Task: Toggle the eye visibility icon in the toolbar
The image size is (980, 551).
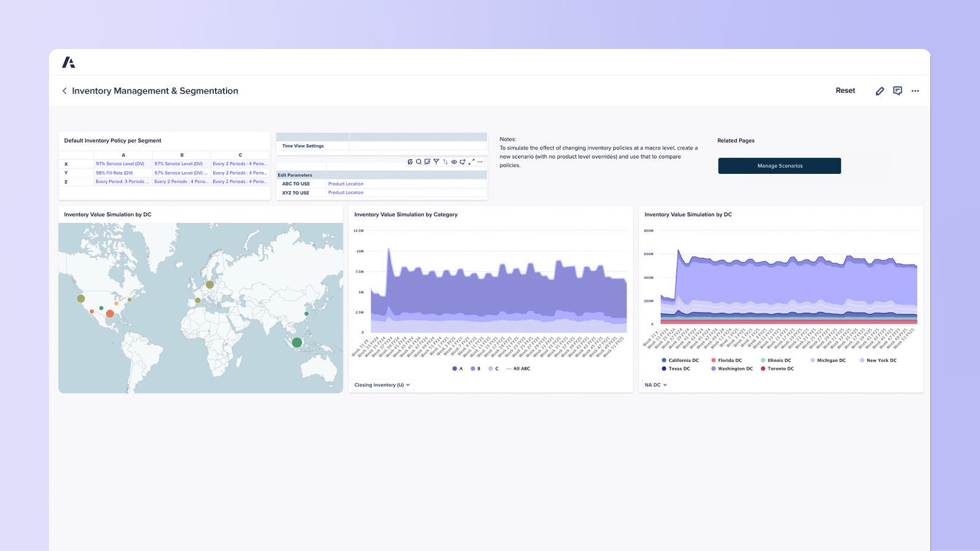Action: 453,162
